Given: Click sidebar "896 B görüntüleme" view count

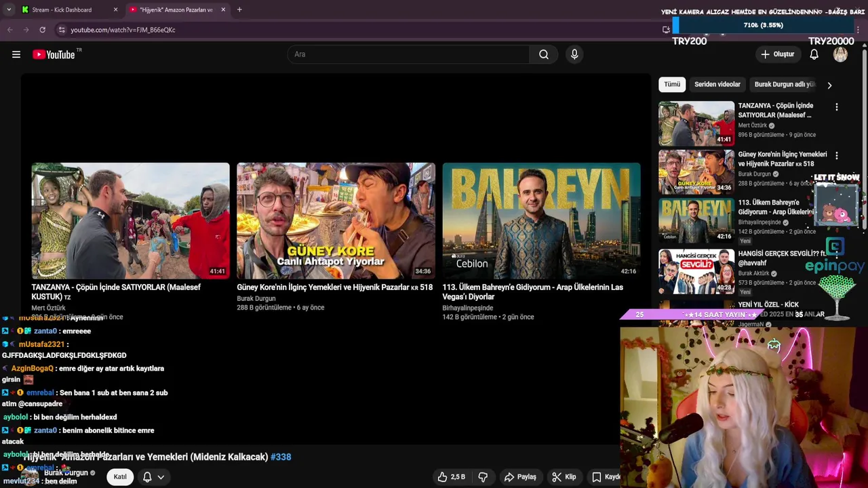Looking at the screenshot, I should (762, 135).
